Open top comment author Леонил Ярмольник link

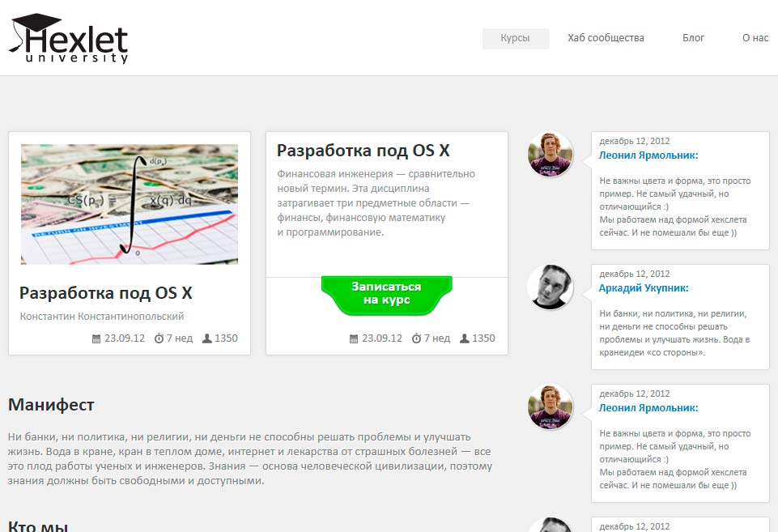point(648,155)
